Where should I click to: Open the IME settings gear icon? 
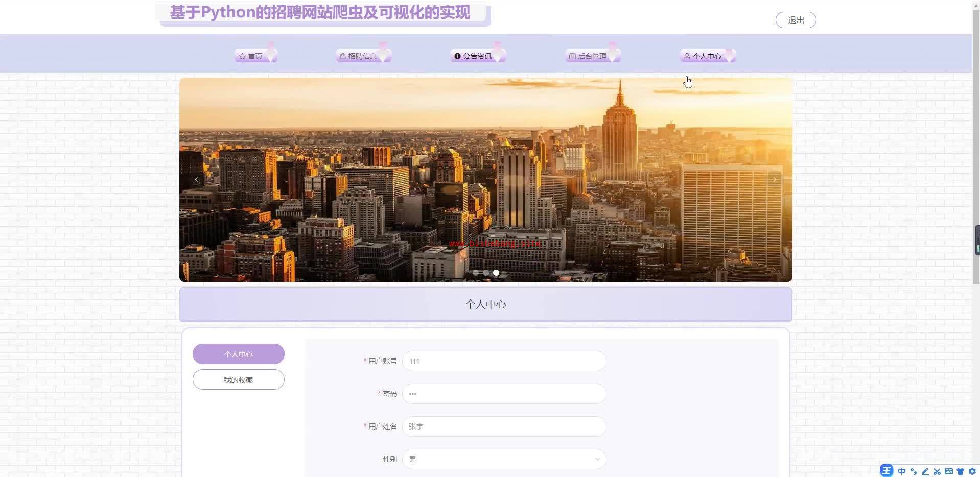pos(972,471)
